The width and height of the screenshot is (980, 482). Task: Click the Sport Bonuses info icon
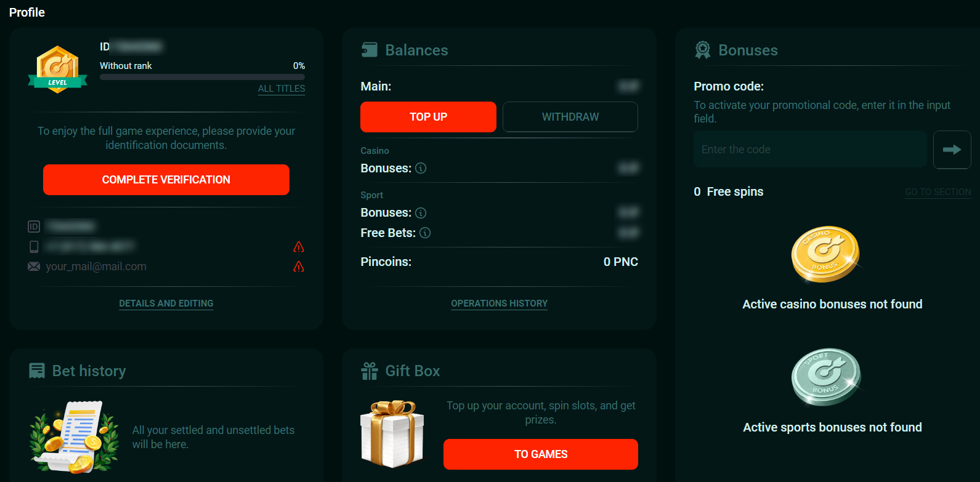click(x=421, y=213)
